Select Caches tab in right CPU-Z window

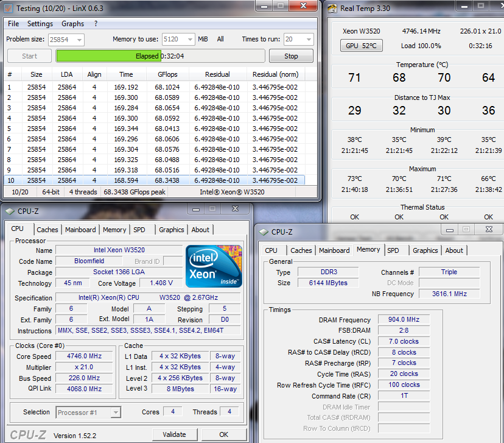[301, 250]
